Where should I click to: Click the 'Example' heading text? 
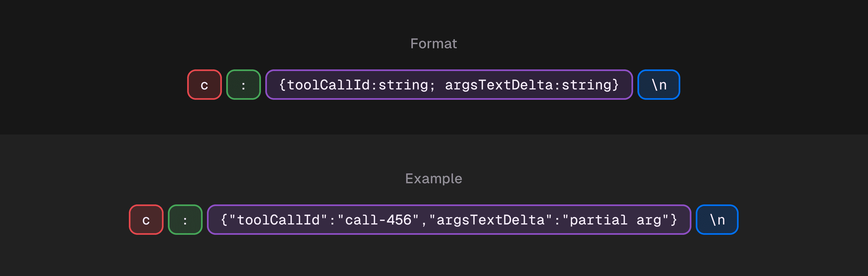point(433,179)
